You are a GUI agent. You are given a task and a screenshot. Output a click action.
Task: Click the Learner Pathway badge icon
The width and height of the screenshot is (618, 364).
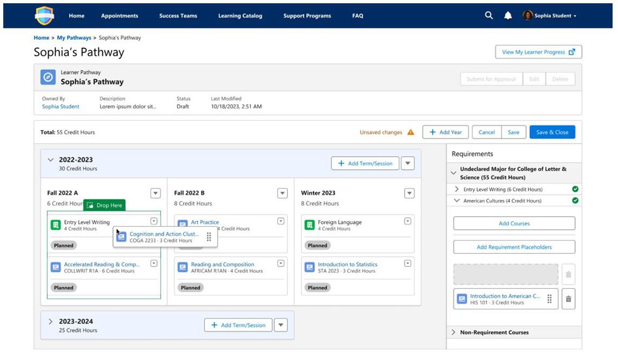48,77
